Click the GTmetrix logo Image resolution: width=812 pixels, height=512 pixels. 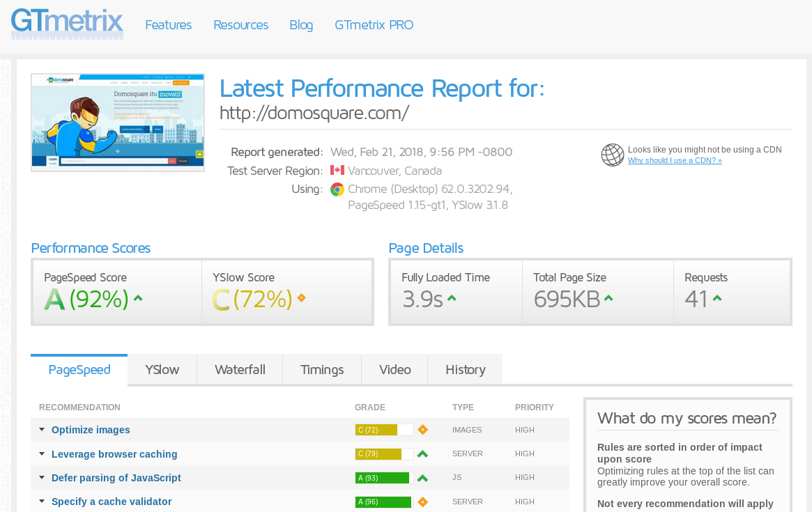(x=67, y=24)
